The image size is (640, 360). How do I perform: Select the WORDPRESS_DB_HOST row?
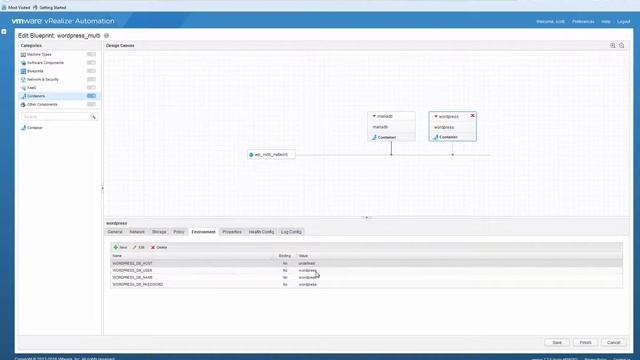click(367, 263)
